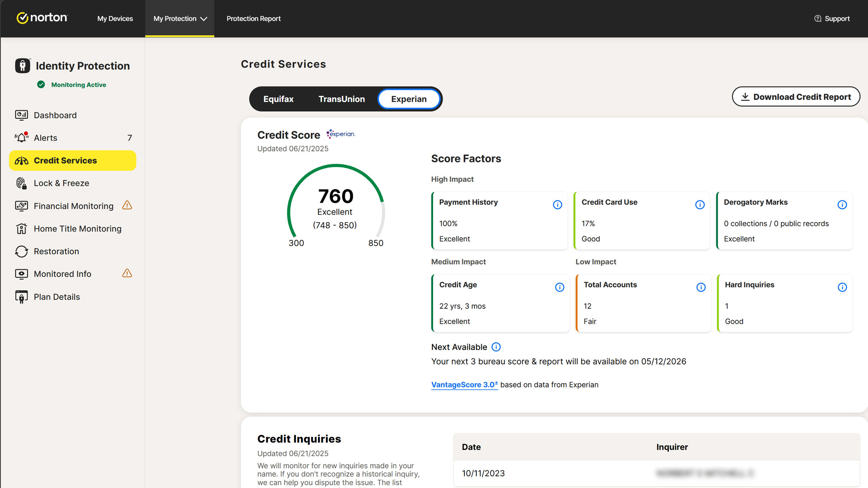
Task: Open Lock & Freeze in sidebar
Action: pos(61,183)
